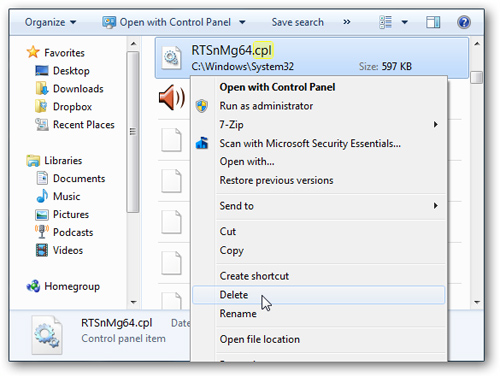Image resolution: width=500 pixels, height=377 pixels.
Task: Click the file list scrollbar thumb
Action: pos(477,78)
